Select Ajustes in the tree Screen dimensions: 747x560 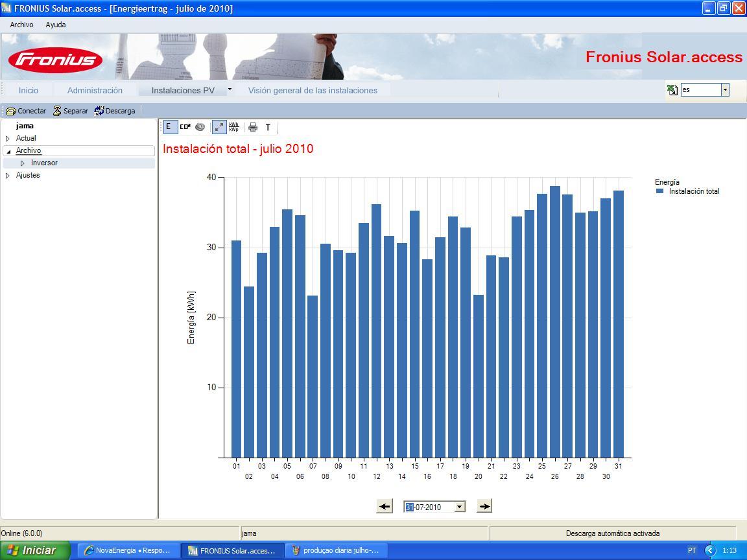pyautogui.click(x=28, y=175)
